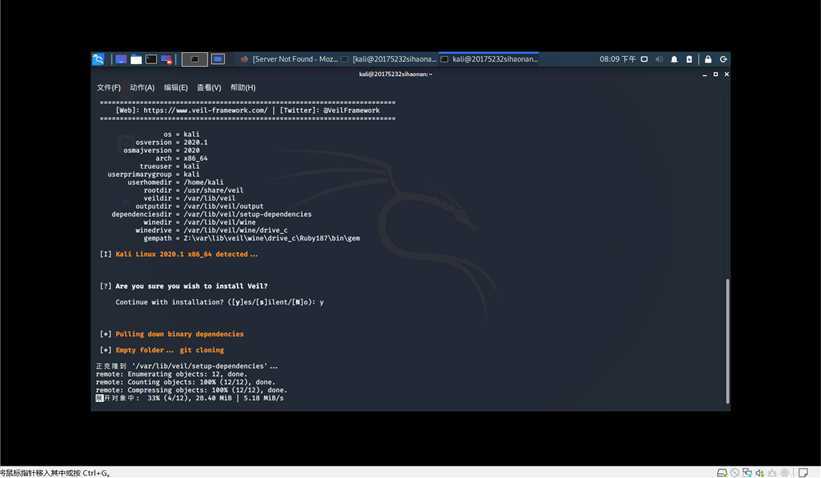
Task: Click VM CD/DVD drive status icon
Action: click(735, 473)
